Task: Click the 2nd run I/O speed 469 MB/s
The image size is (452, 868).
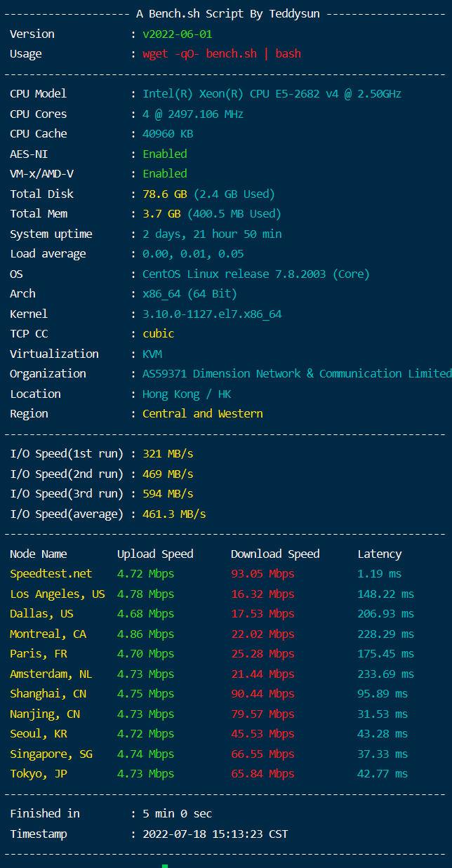Action: tap(168, 474)
